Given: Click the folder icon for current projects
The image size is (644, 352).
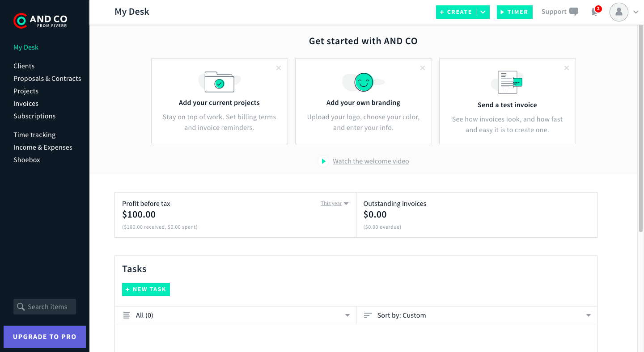Looking at the screenshot, I should (x=219, y=82).
